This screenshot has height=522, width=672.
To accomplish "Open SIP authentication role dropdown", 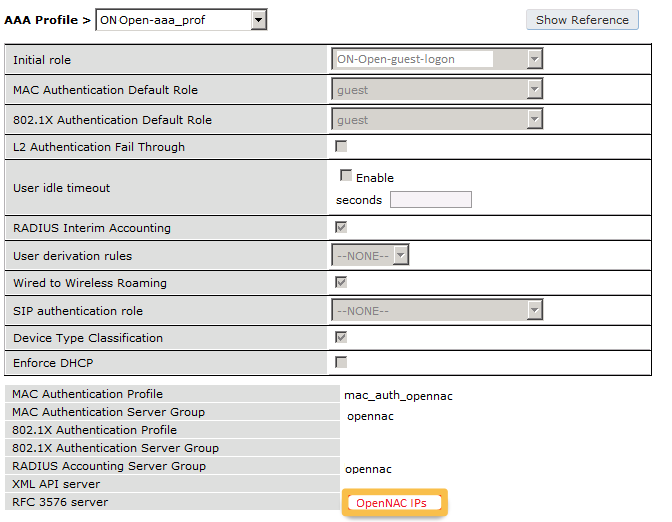I will [436, 311].
